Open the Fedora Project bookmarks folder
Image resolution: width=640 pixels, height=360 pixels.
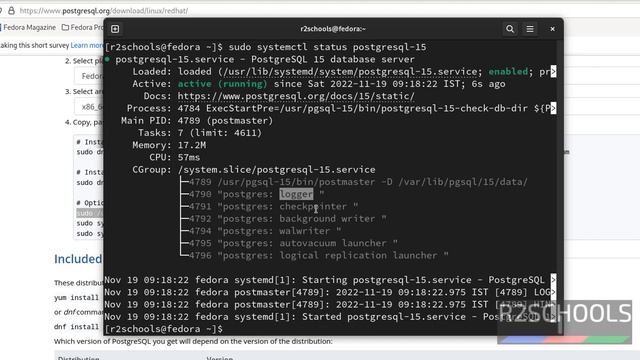(82, 27)
